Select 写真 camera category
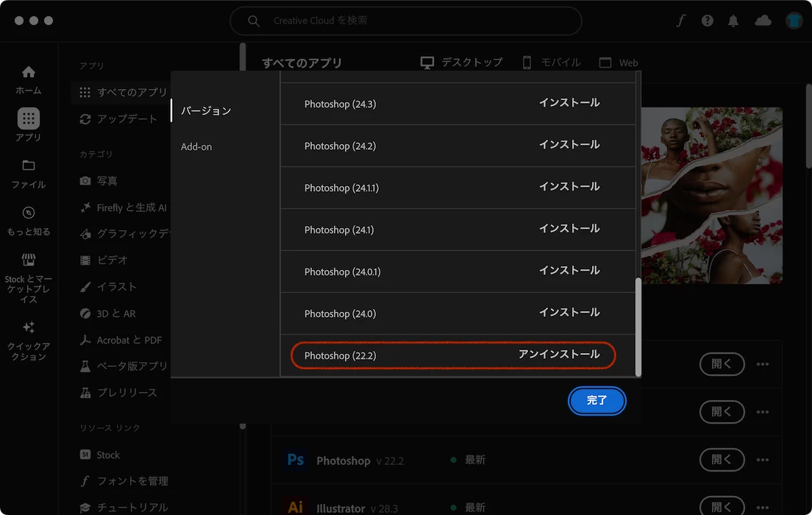Viewport: 812px width, 515px height. tap(99, 181)
